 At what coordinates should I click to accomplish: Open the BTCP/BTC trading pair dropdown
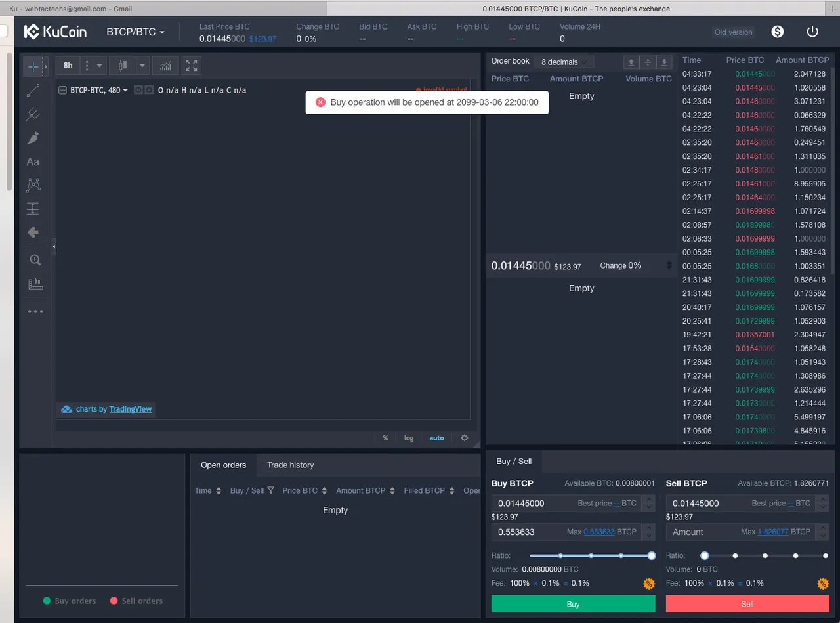point(136,32)
